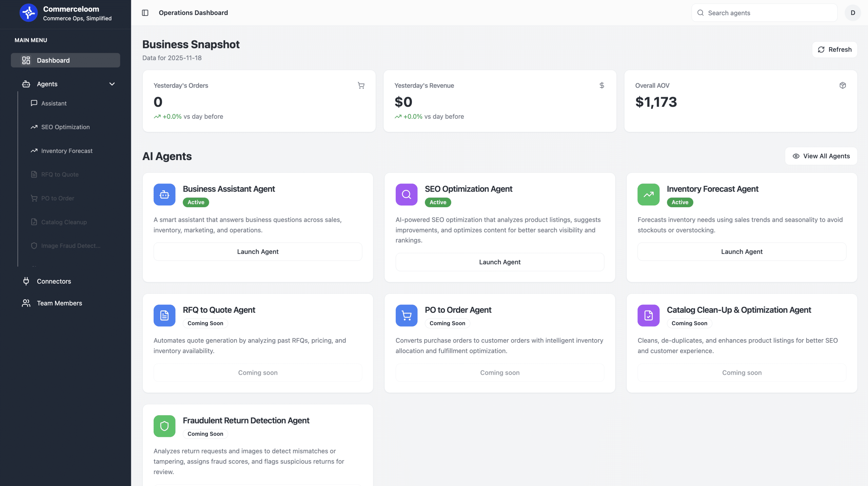868x486 pixels.
Task: Collapse the Agents menu chevron
Action: 112,84
